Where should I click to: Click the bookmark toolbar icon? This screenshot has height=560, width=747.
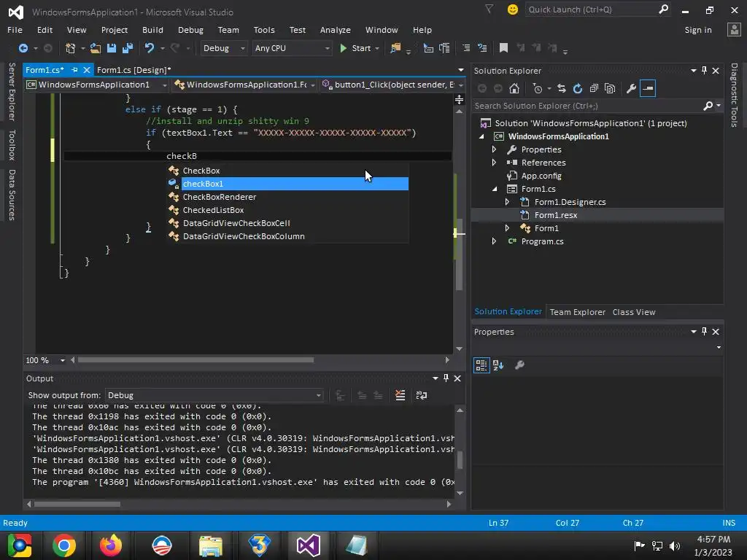(x=503, y=48)
